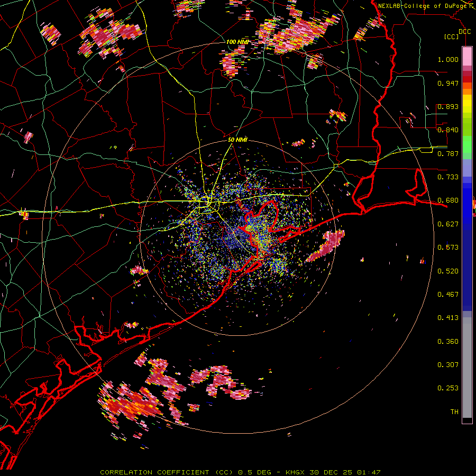Click the DCC label above the color scale
The image size is (476, 476).
pyautogui.click(x=464, y=31)
